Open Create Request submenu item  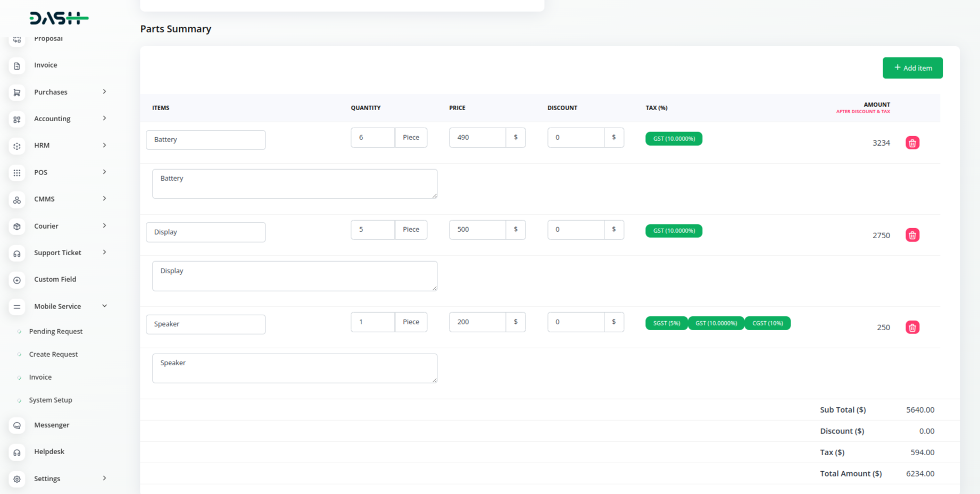point(53,354)
